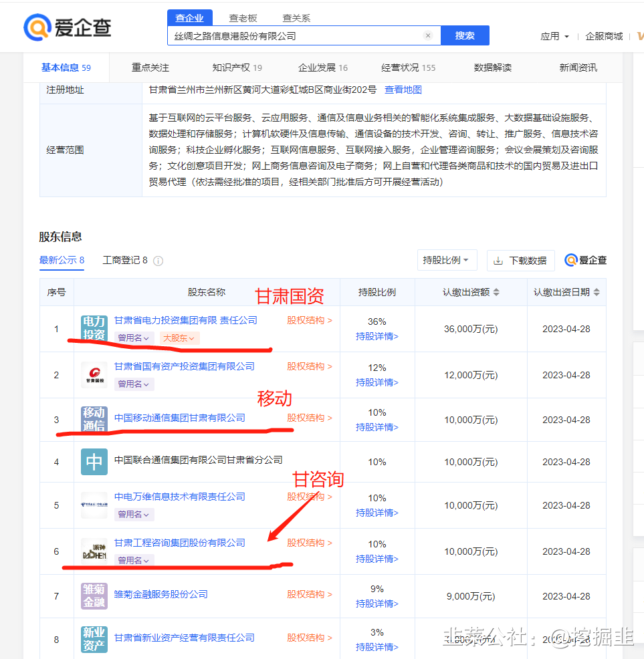The height and width of the screenshot is (659, 644).
Task: Open the 数据解读 tab
Action: (x=493, y=68)
